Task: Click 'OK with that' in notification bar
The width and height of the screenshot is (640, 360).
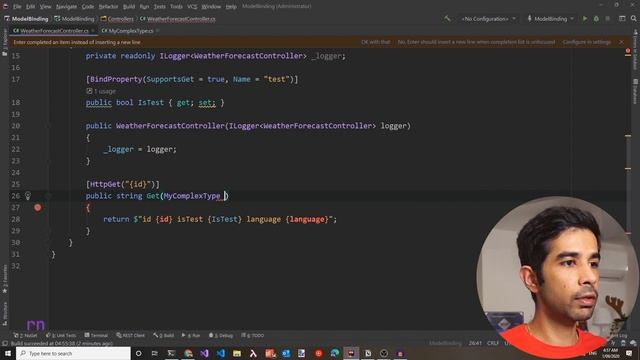Action: coord(376,42)
